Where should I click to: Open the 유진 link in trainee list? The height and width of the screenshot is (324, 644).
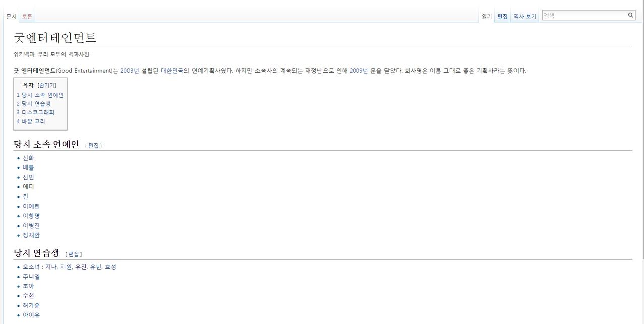coord(81,267)
